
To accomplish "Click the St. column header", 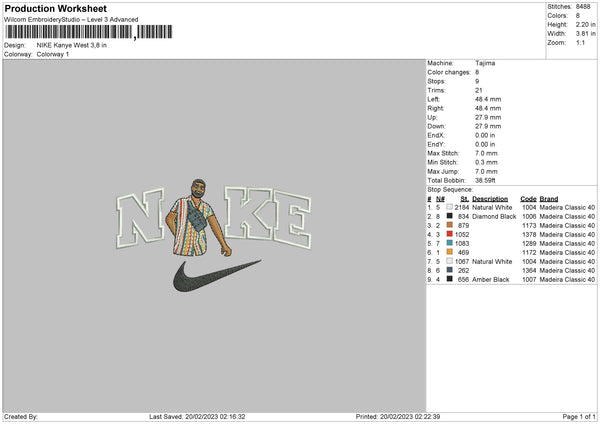I will [x=465, y=199].
